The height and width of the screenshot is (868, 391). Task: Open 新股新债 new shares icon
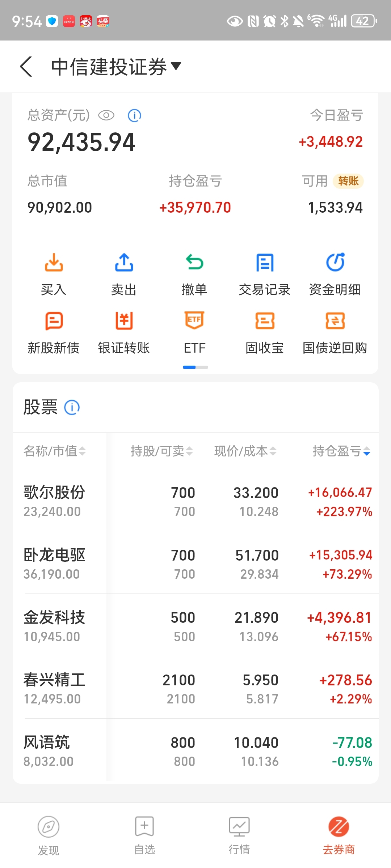point(54,321)
